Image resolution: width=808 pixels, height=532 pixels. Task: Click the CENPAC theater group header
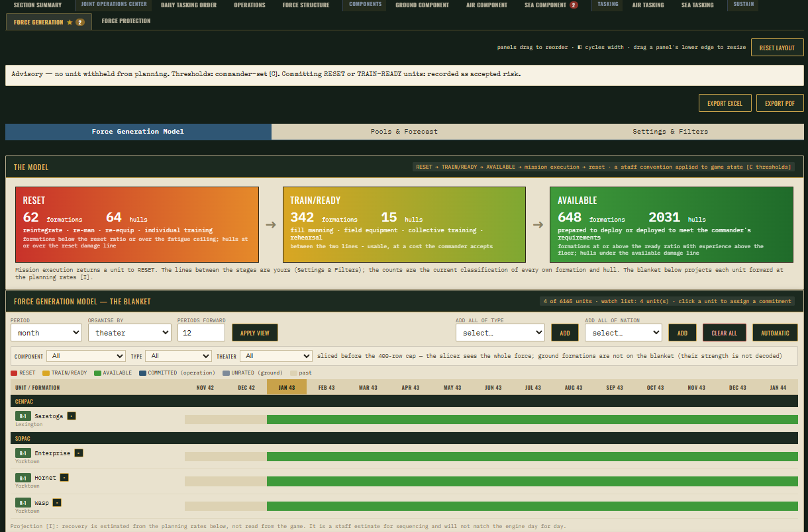click(404, 401)
